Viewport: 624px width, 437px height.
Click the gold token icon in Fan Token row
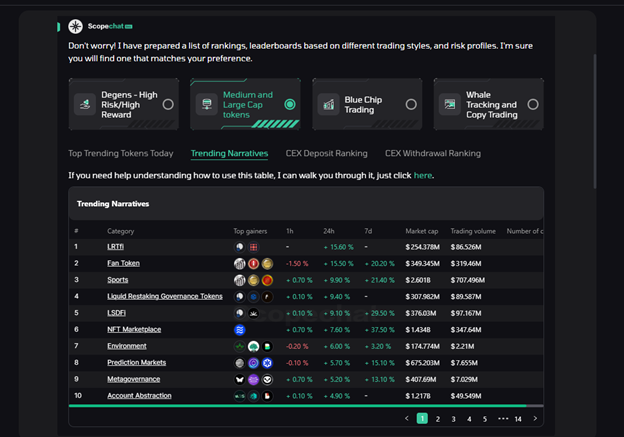[267, 263]
